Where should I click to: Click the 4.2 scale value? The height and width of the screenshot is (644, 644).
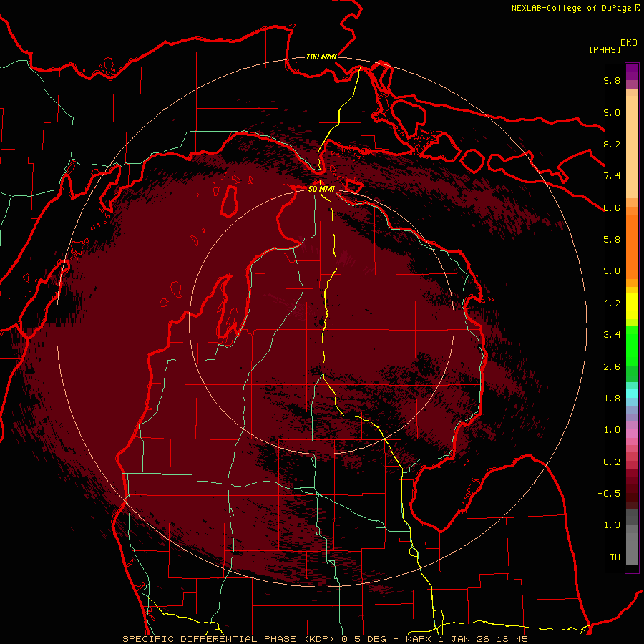click(612, 303)
